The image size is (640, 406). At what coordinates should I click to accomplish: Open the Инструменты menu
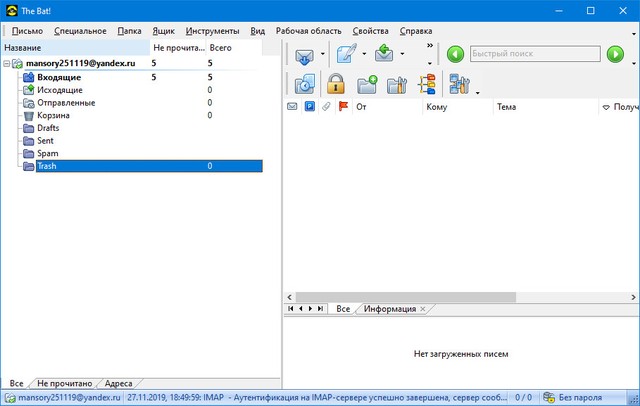pyautogui.click(x=212, y=31)
